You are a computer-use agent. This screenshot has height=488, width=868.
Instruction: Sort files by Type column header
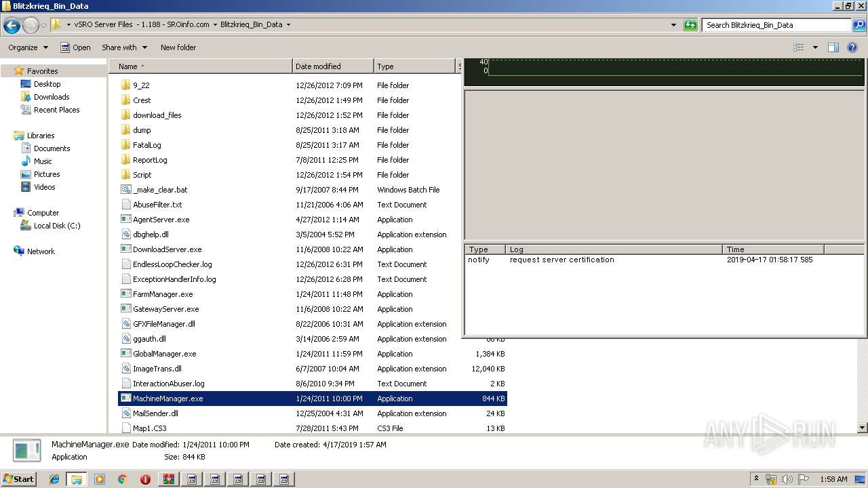click(416, 66)
